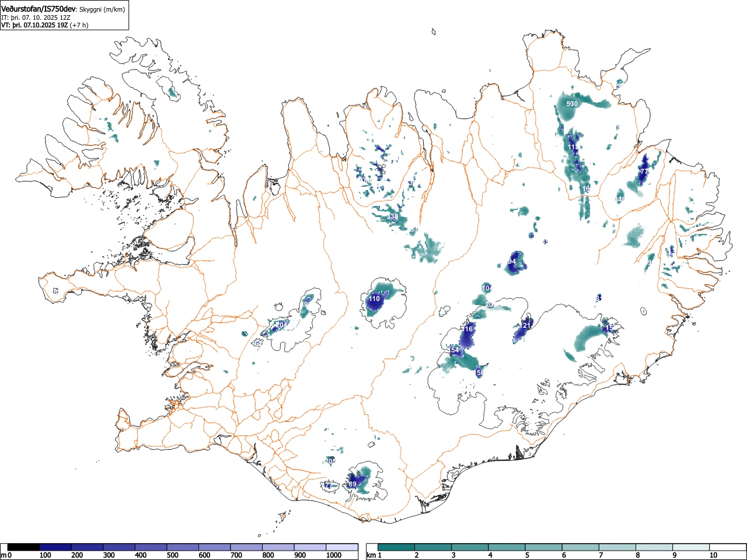Screen dimensions: 747x560
Task: Select the 600–700 m legend swatch
Action: [215, 547]
